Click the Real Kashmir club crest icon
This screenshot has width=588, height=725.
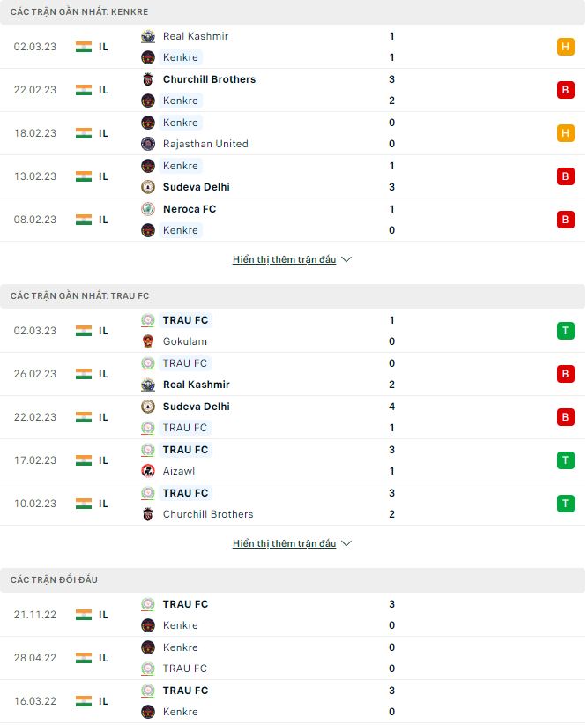pos(148,36)
